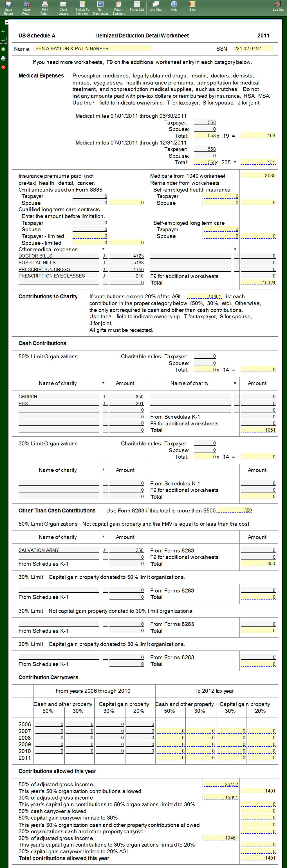Click the red X icon in sidebar
Screen dimensions: 287x868
[3, 67]
